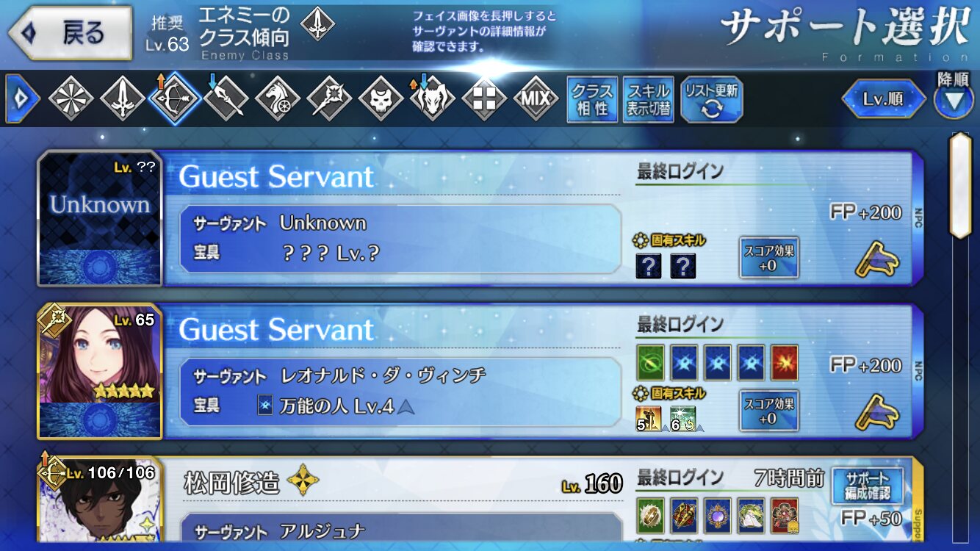The image size is (980, 551).
Task: Select the Rider class filter icon
Action: pyautogui.click(x=278, y=98)
